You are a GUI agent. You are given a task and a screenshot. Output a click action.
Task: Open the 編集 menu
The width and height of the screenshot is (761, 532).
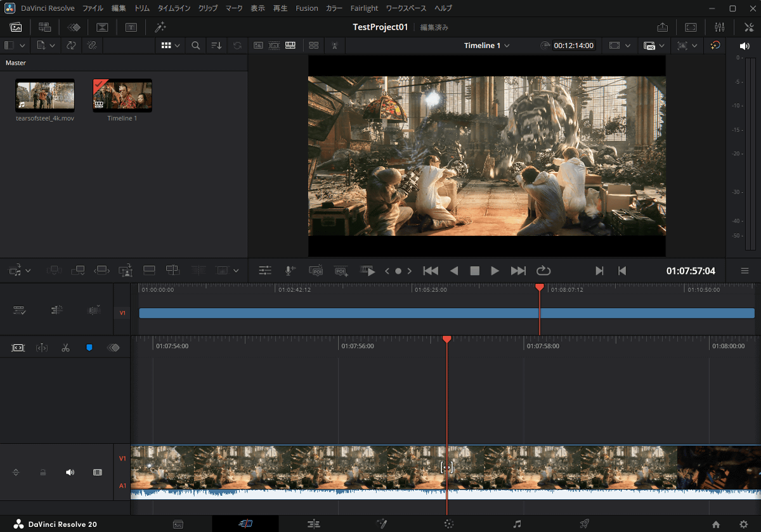(x=119, y=8)
